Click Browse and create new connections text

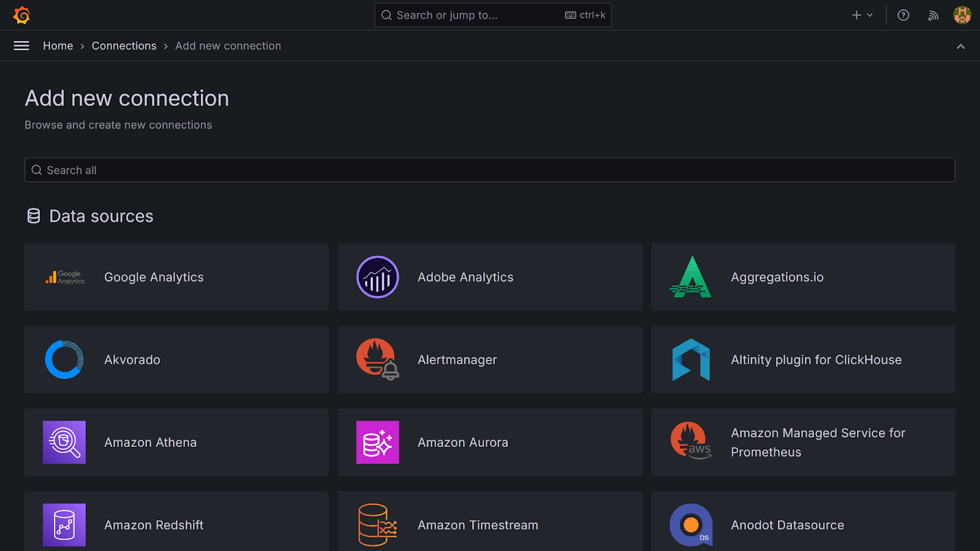pos(118,125)
